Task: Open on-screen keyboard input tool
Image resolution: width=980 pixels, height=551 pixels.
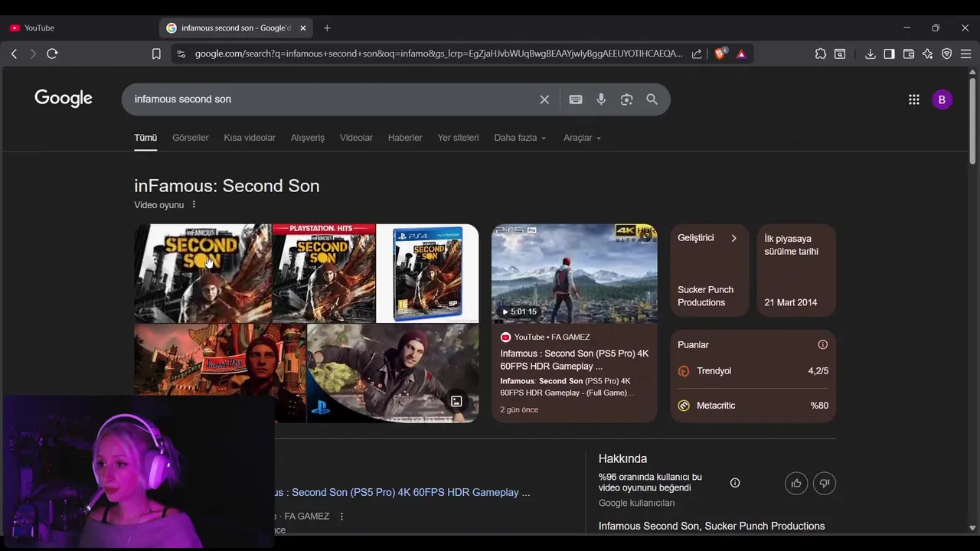Action: (576, 99)
